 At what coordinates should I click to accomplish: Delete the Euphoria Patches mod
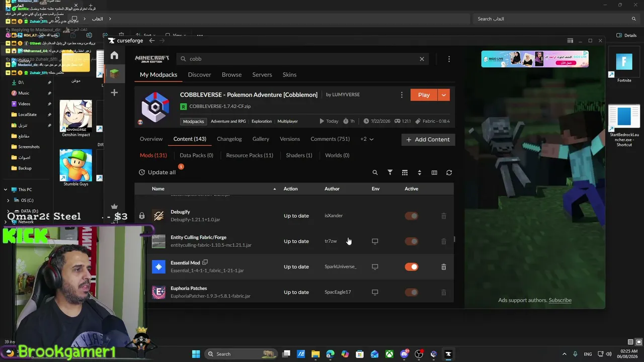[443, 292]
